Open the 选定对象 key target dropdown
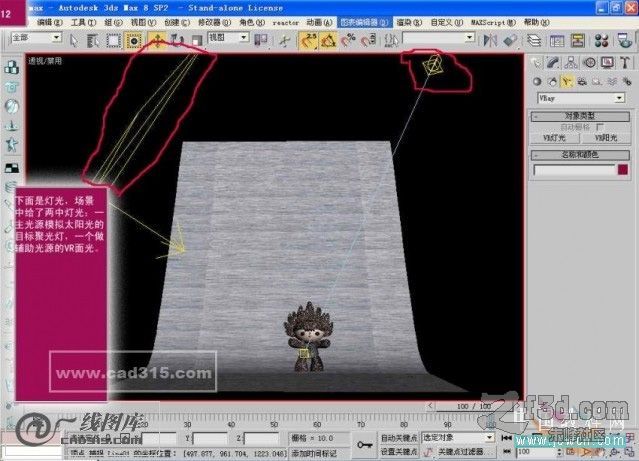The height and width of the screenshot is (461, 639). [458, 438]
